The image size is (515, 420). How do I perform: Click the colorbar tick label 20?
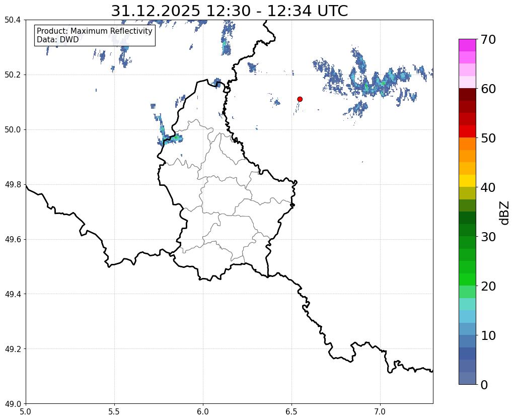pos(488,286)
